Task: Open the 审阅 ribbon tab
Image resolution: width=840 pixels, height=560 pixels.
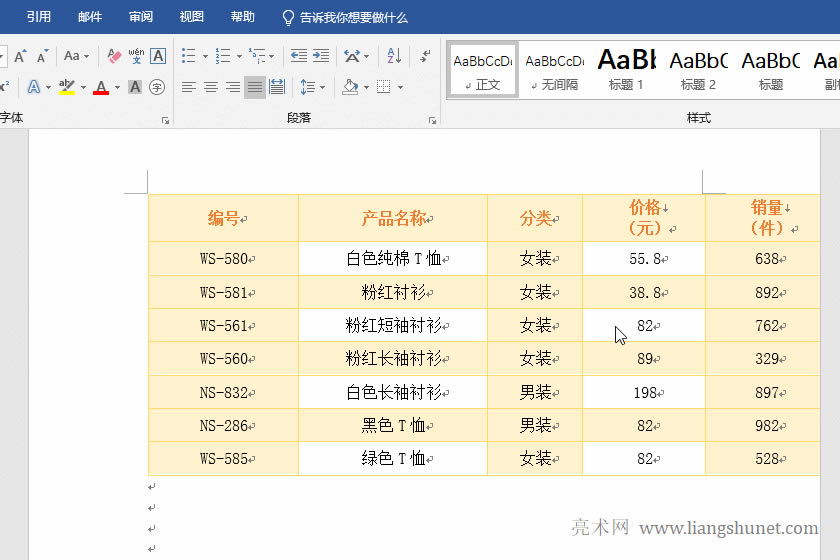Action: point(141,17)
